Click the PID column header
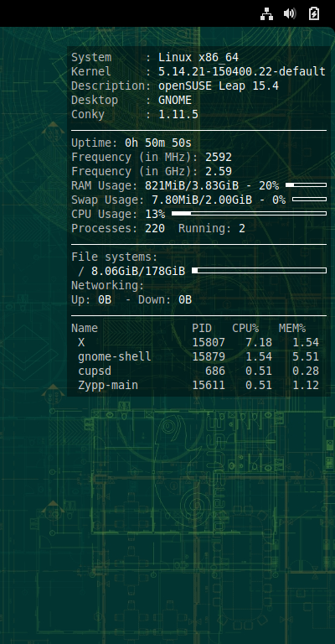The width and height of the screenshot is (335, 644). click(202, 328)
